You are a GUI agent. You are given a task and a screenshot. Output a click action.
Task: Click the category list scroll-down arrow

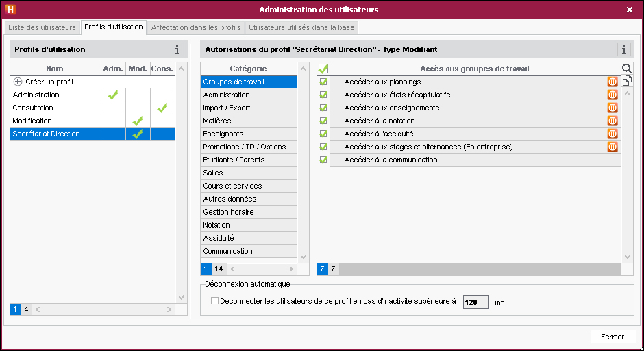pos(303,257)
